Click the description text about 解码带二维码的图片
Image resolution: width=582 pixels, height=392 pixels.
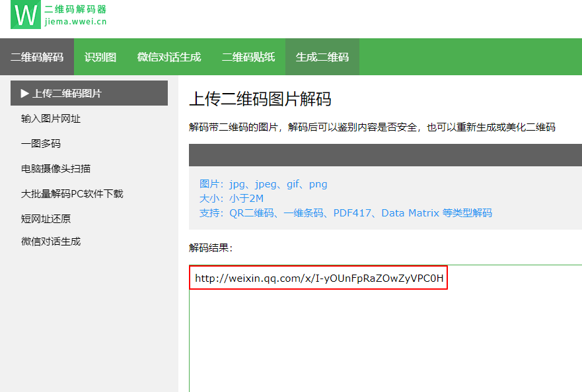pyautogui.click(x=372, y=127)
